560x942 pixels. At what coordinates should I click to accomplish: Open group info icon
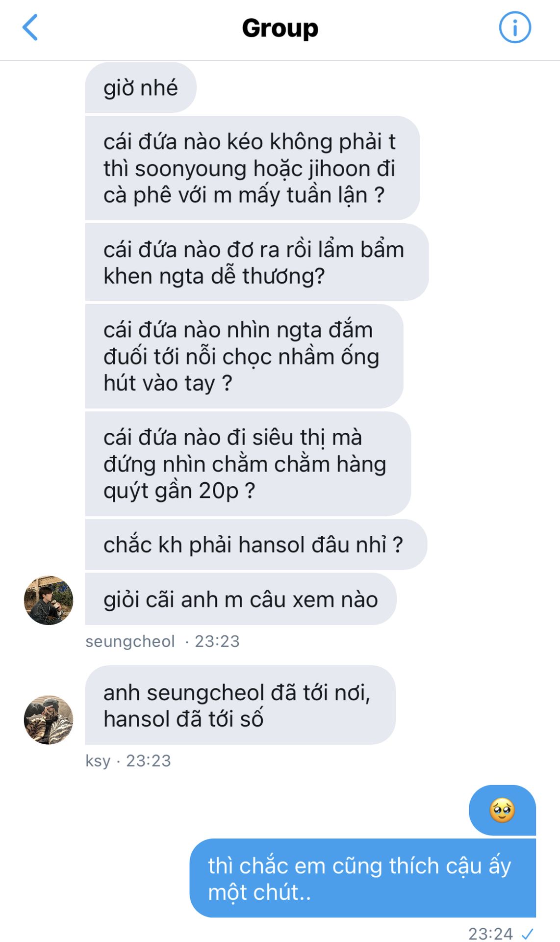point(514,27)
